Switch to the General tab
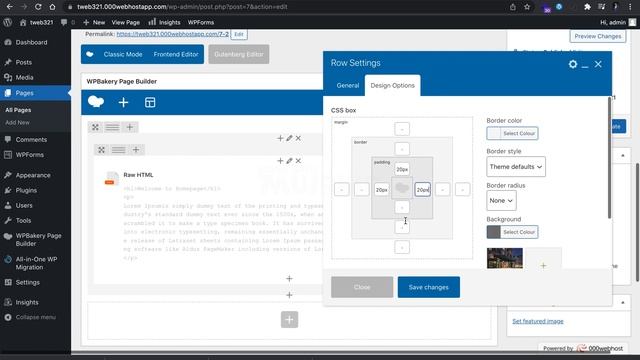 coord(347,85)
